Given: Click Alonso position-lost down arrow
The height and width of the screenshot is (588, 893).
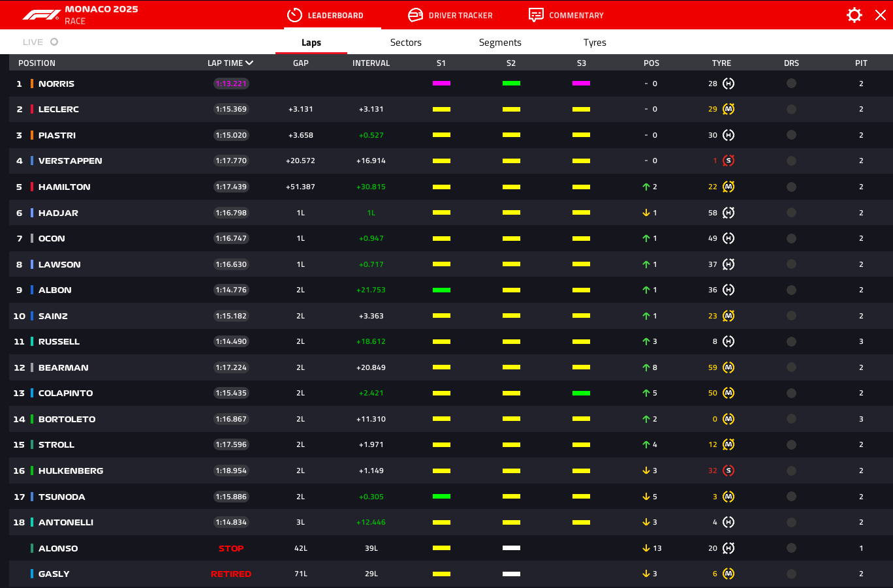Looking at the screenshot, I should coord(646,548).
